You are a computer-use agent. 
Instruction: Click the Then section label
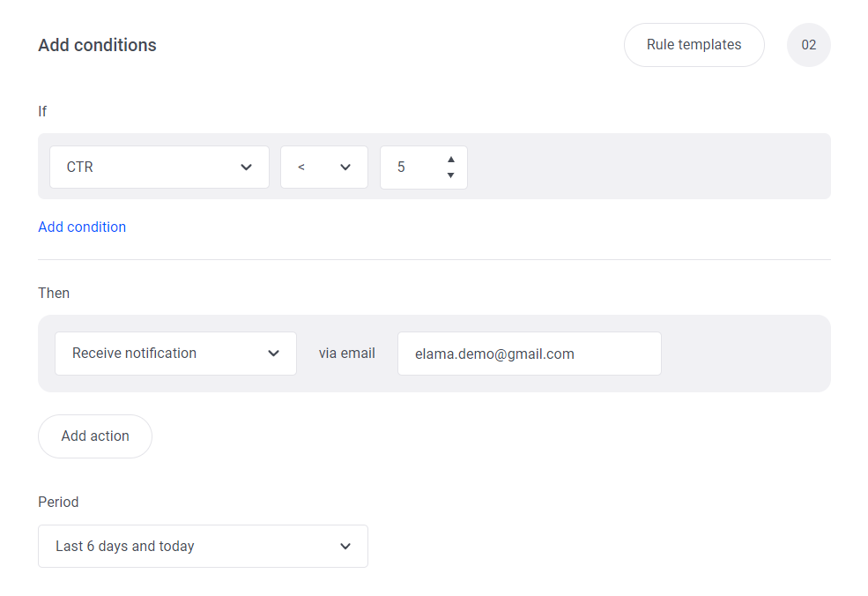(54, 293)
